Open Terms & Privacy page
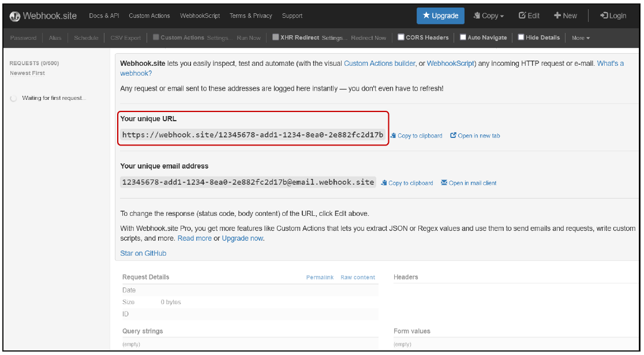644x355 pixels. pyautogui.click(x=250, y=16)
